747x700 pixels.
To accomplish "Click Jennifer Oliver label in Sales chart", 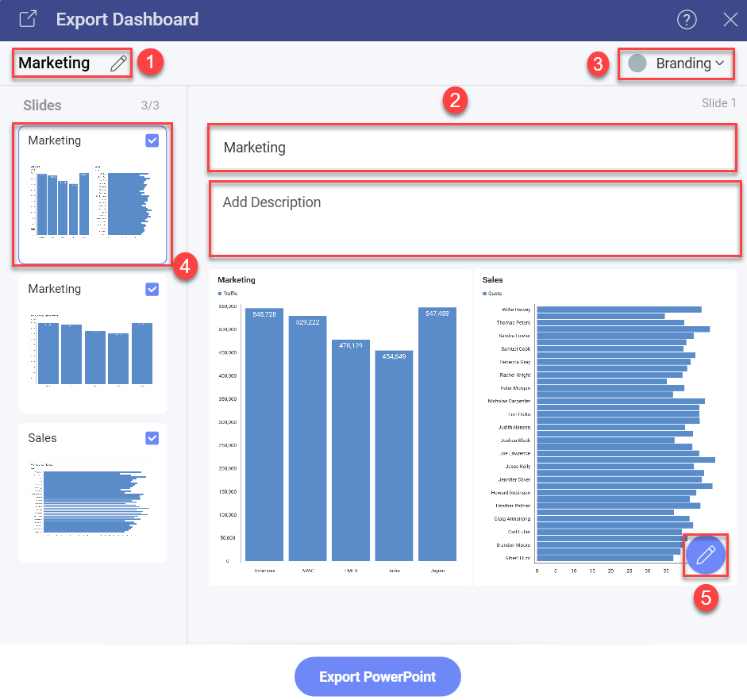I will pos(514,479).
